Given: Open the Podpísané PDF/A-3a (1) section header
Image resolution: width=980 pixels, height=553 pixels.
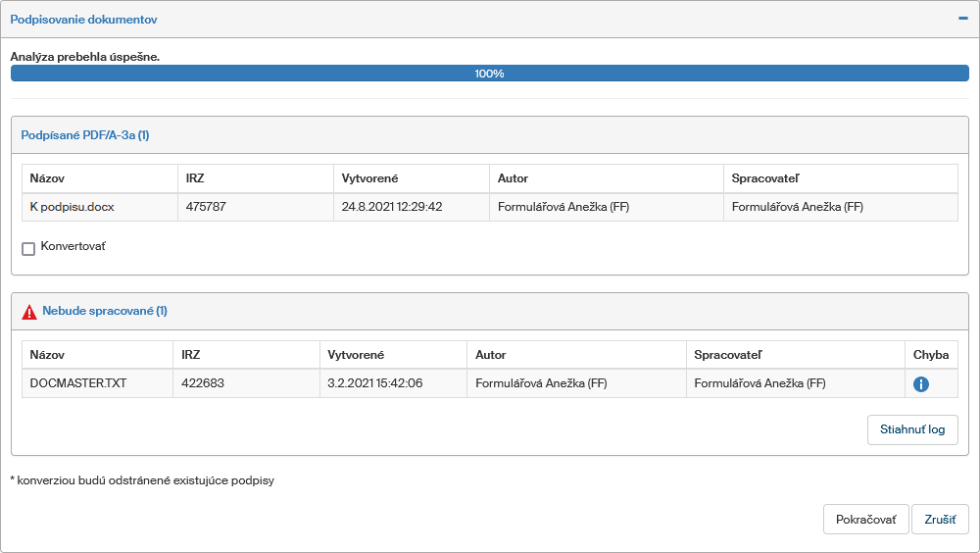Looking at the screenshot, I should [x=85, y=135].
